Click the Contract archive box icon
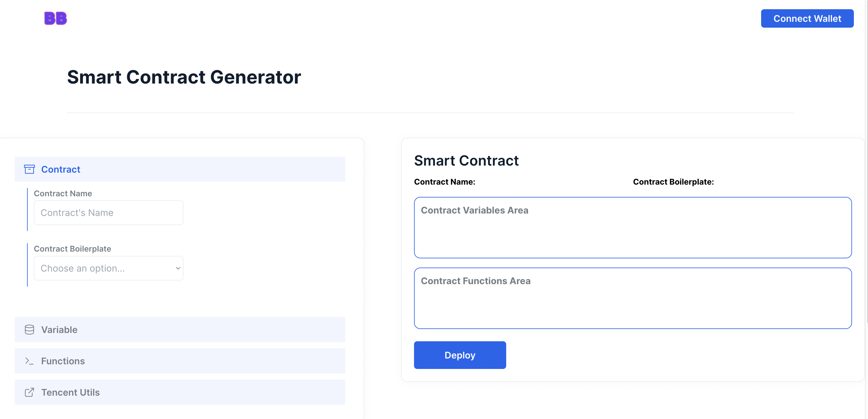The height and width of the screenshot is (419, 868). point(29,169)
